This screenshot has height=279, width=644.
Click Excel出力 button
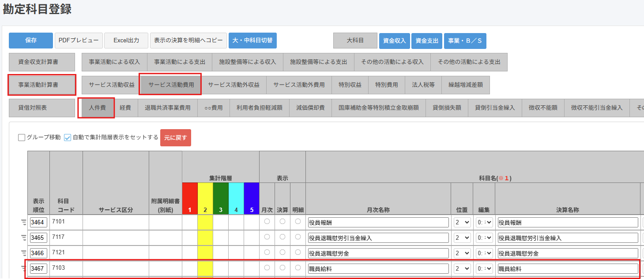tap(126, 41)
